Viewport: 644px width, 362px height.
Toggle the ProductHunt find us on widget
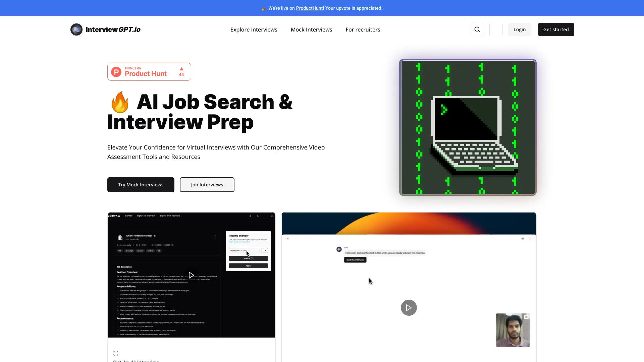click(x=149, y=72)
